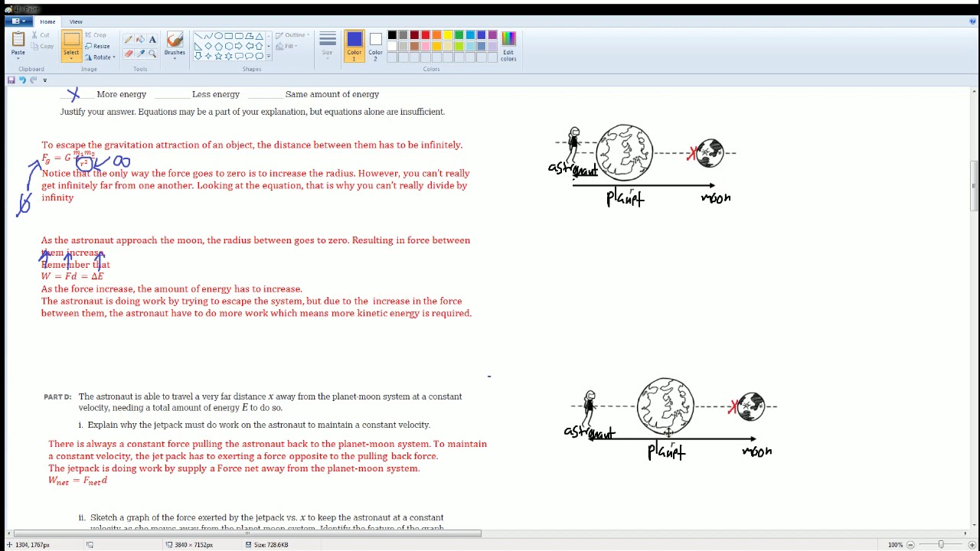Activate the Color 2 background box
Viewport: 980px width, 551px height.
pos(375,44)
